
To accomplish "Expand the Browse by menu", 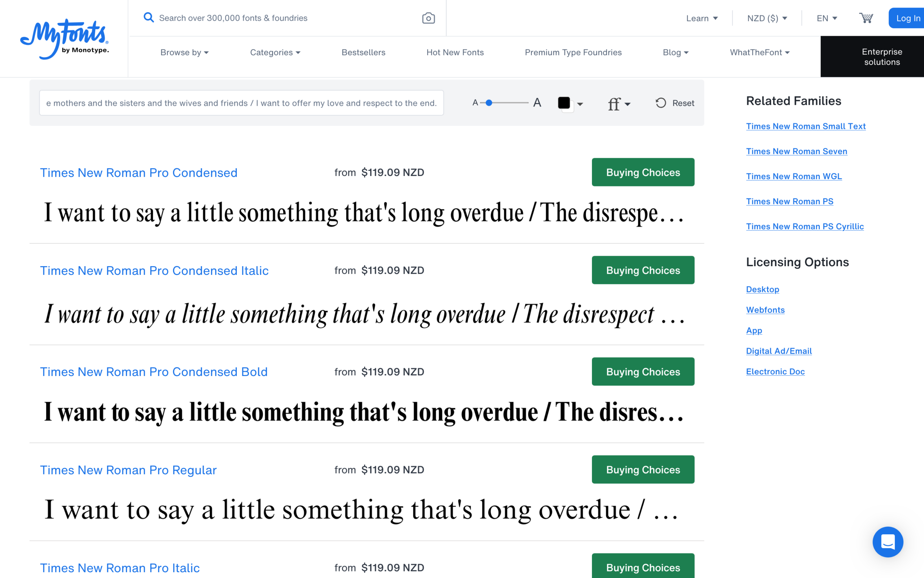I will 184,52.
